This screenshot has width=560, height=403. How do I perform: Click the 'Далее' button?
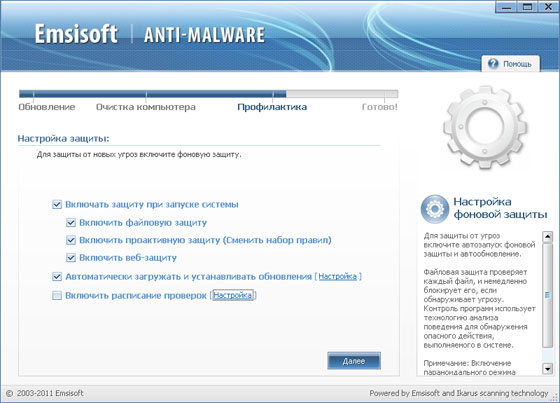(x=354, y=361)
